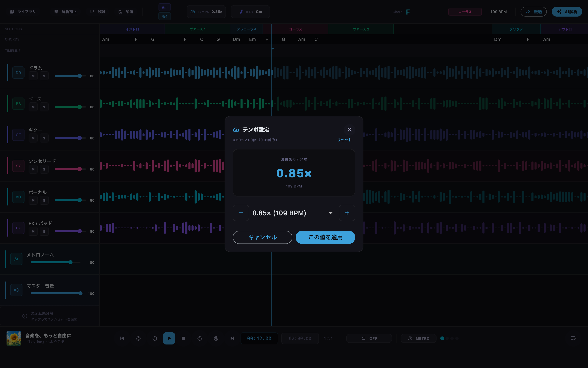
Task: Click the BS bass track icon
Action: coord(18,104)
